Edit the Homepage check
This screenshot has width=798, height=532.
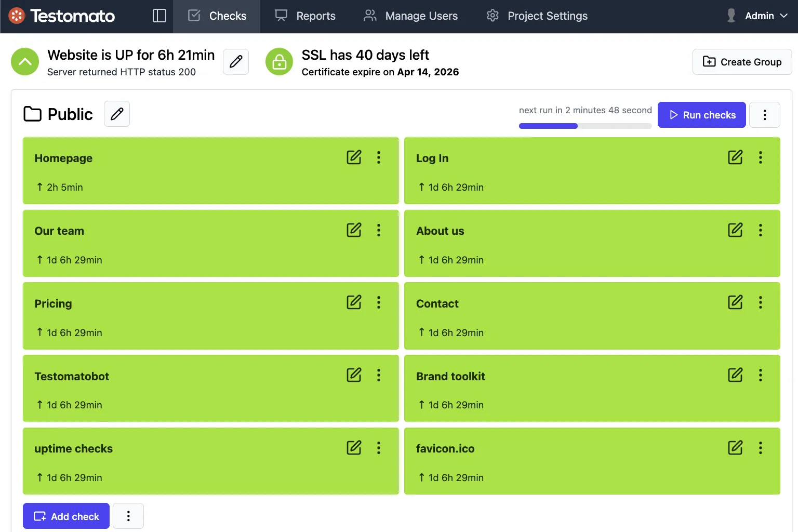click(x=354, y=157)
